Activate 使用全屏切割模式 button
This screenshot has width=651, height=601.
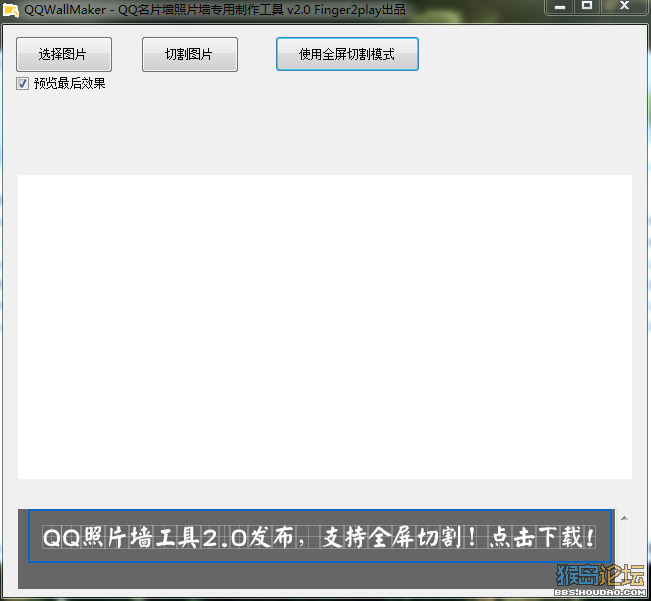[347, 54]
